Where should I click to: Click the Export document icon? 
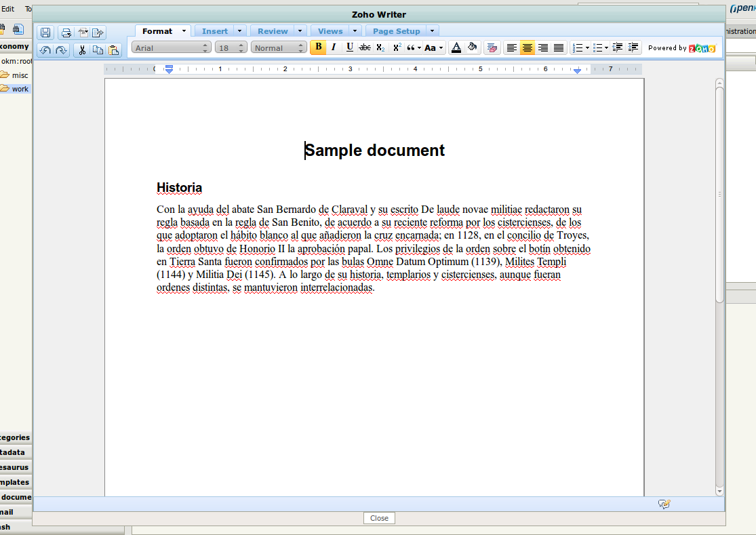point(98,33)
